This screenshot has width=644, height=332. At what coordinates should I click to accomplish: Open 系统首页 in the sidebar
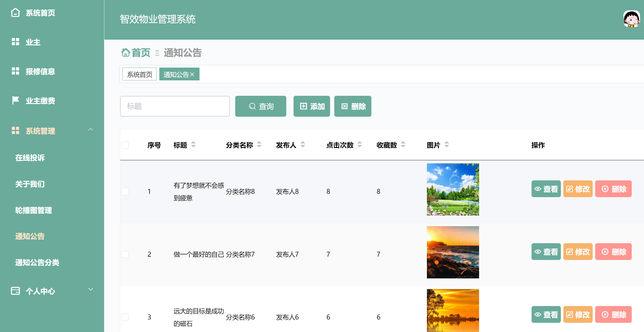pyautogui.click(x=40, y=13)
